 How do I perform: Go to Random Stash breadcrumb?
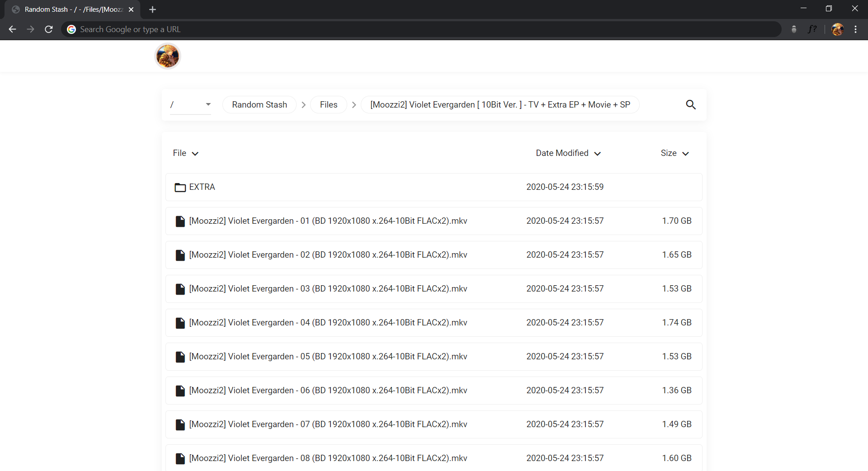259,105
